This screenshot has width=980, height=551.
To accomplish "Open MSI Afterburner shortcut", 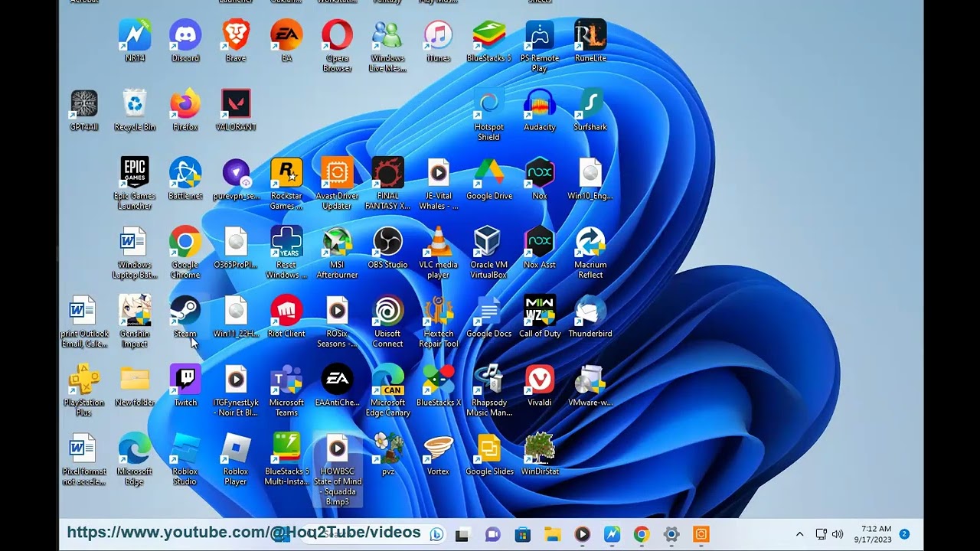I will pyautogui.click(x=337, y=253).
